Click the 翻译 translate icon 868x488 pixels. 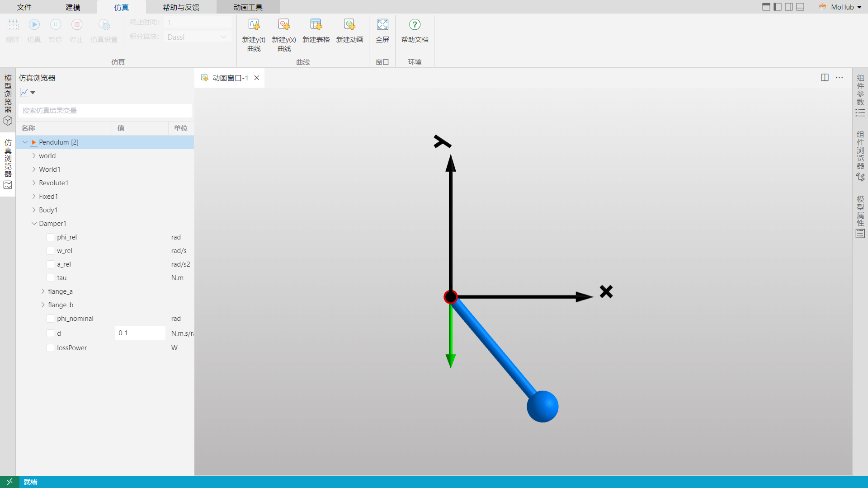[13, 25]
